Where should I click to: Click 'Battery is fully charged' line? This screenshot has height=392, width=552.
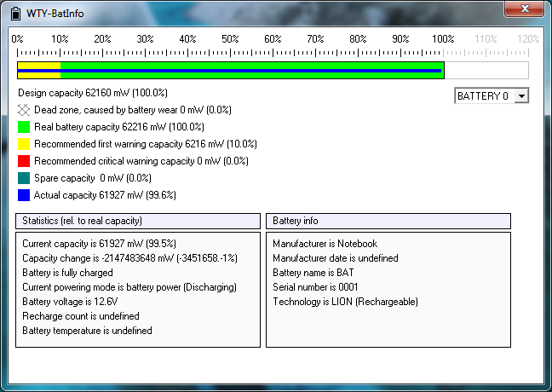67,273
